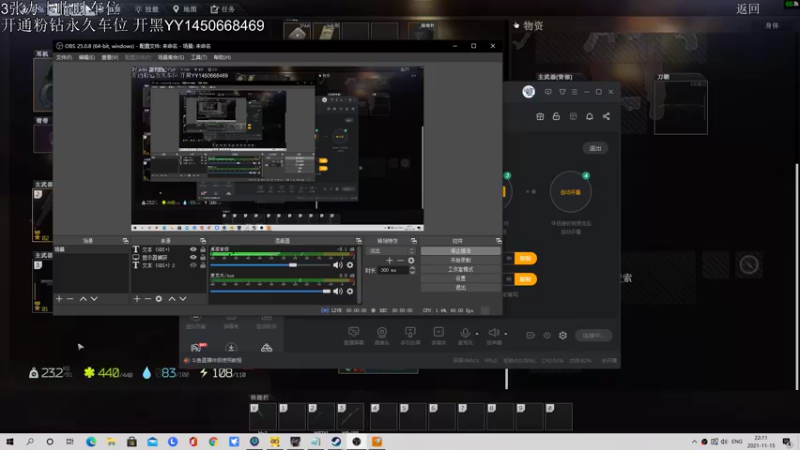The width and height of the screenshot is (800, 450).
Task: Click the camera icon in companion toolbar
Action: point(382,333)
